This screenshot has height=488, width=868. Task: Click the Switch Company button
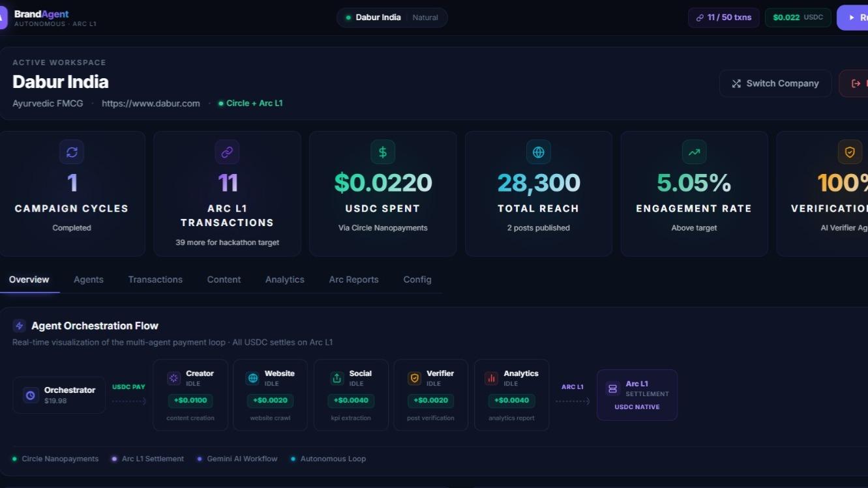click(775, 83)
